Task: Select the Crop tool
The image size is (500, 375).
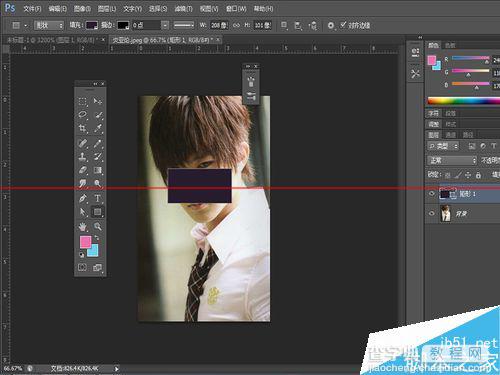Action: click(82, 128)
